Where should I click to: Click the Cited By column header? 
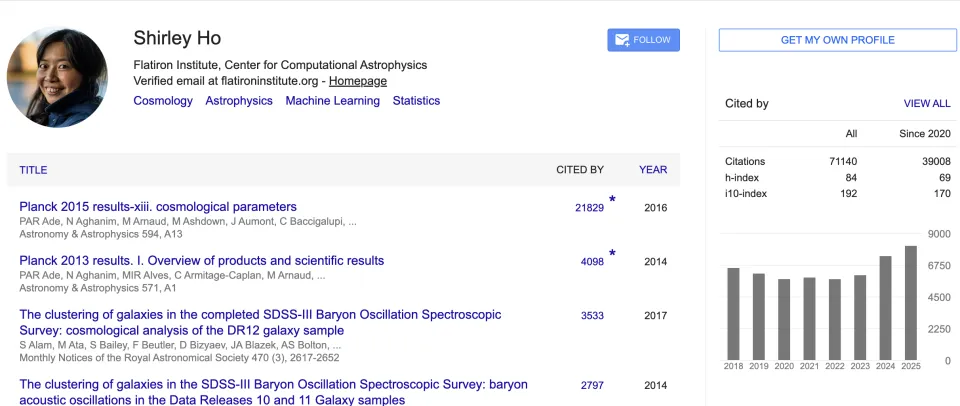[x=580, y=170]
